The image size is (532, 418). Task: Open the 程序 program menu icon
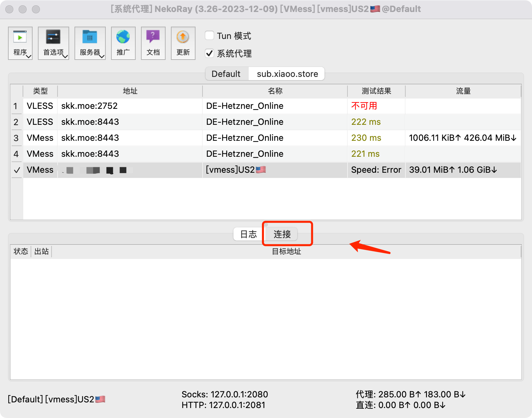click(20, 43)
